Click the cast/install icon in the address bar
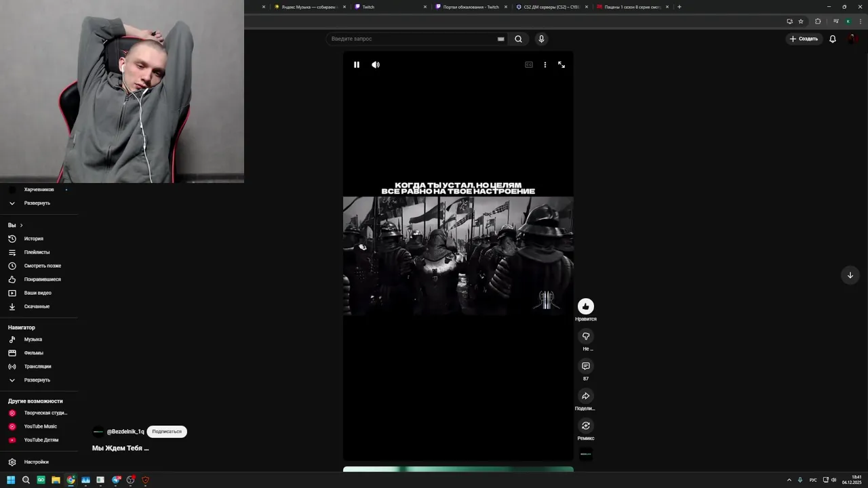Viewport: 868px width, 488px height. click(x=789, y=21)
